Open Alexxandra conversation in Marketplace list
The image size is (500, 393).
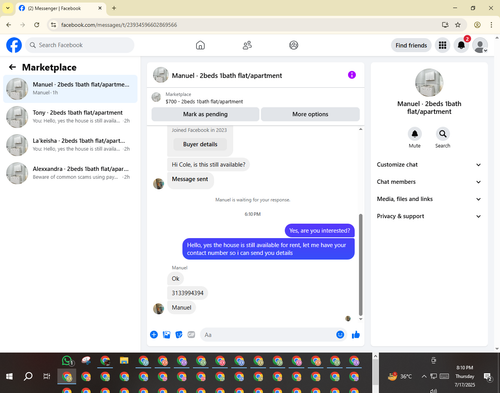(70, 173)
